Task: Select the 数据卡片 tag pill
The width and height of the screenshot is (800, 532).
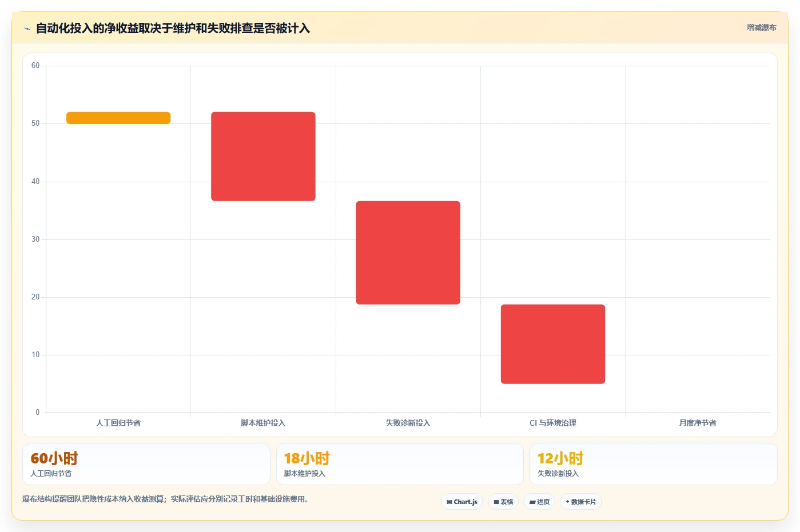Action: pos(581,502)
